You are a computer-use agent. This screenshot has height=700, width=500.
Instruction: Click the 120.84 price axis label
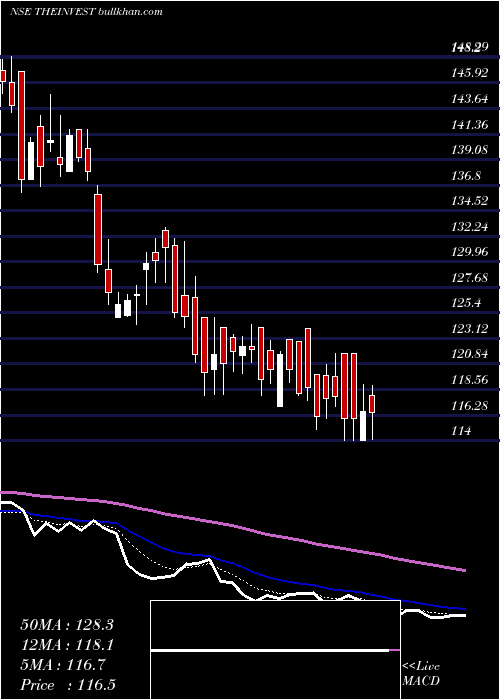tap(470, 354)
